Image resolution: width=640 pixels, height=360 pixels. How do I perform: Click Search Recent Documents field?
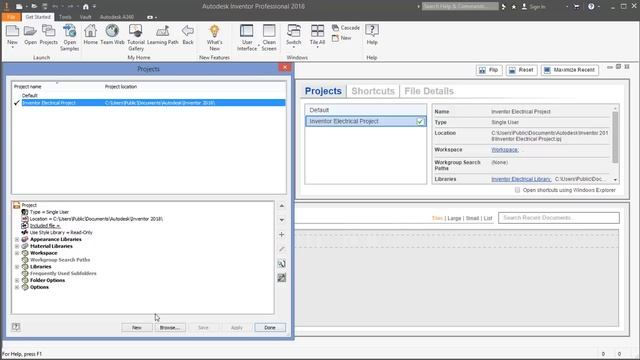pos(558,218)
